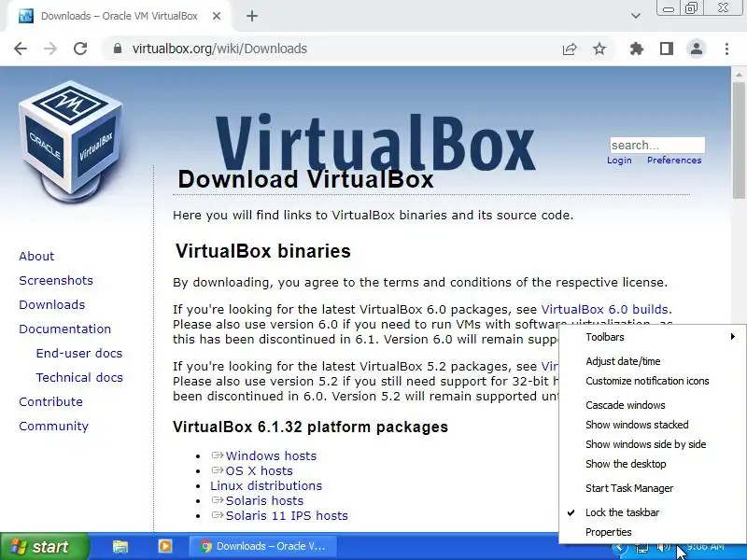
Task: Visit the Community sidebar link
Action: tap(53, 427)
